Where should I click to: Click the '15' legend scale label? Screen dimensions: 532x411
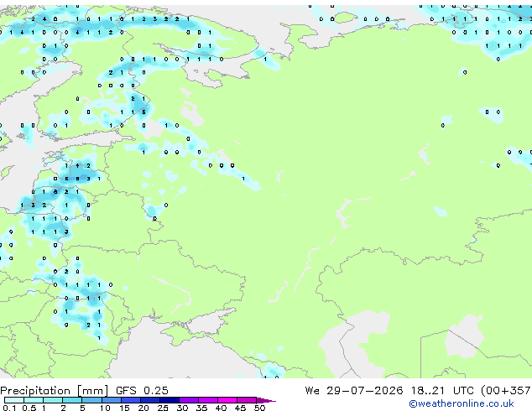[x=124, y=408]
